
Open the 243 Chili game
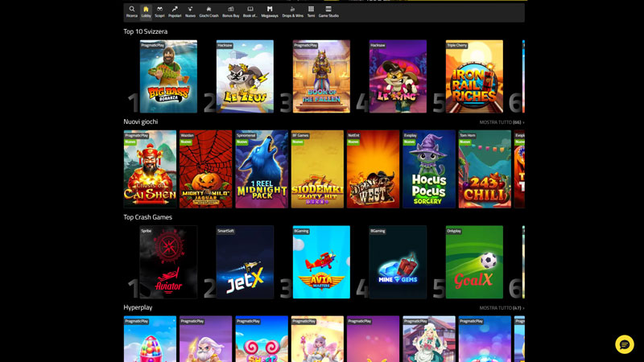tap(485, 169)
